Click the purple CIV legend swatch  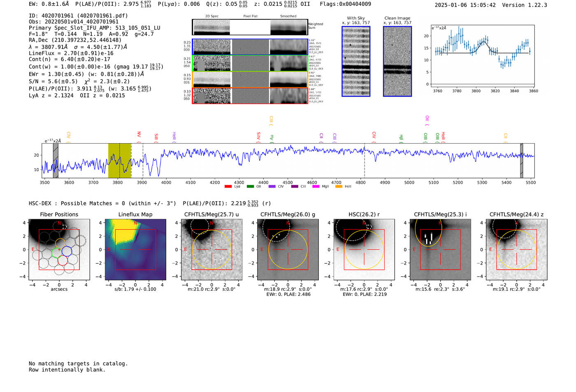click(272, 186)
